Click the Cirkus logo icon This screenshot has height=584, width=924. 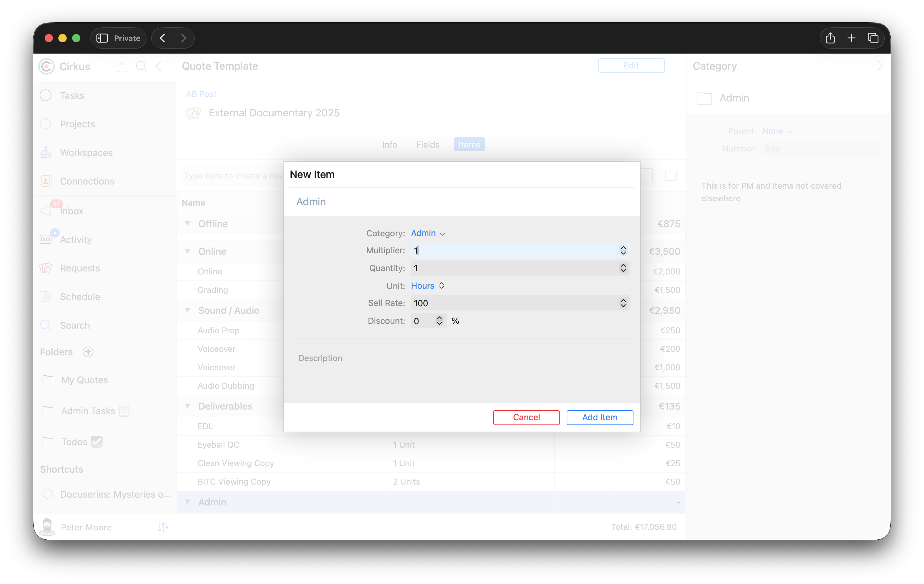(46, 66)
